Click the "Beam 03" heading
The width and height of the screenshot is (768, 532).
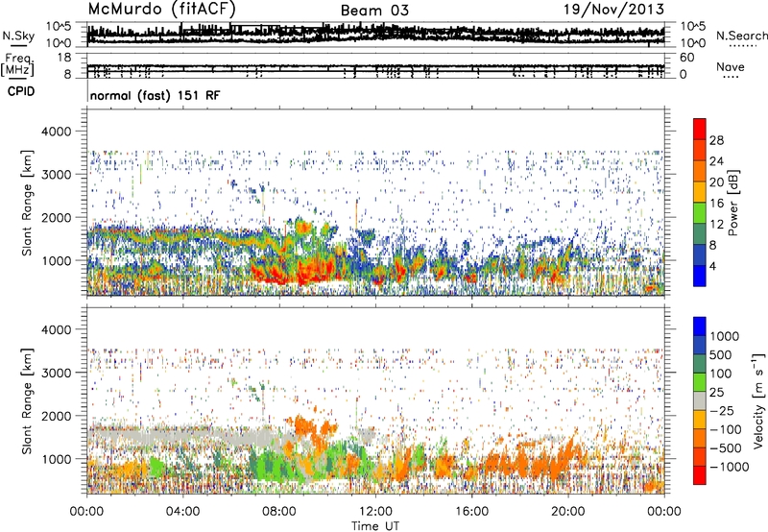374,11
